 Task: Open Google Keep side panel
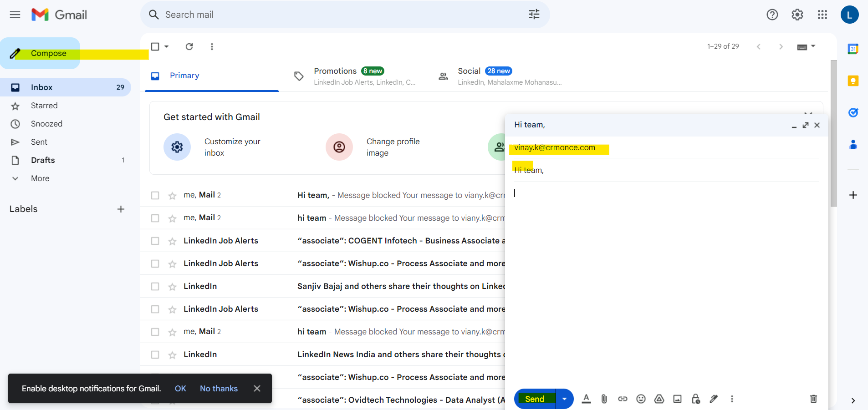[853, 81]
